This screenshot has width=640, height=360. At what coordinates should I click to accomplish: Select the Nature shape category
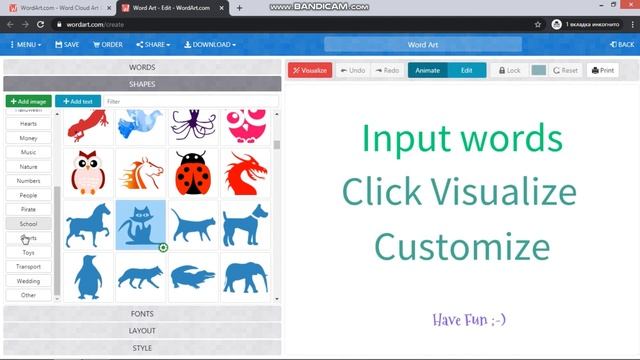(29, 167)
